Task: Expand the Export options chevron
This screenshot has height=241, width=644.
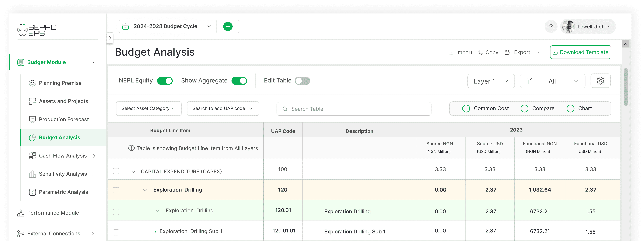Action: click(539, 53)
